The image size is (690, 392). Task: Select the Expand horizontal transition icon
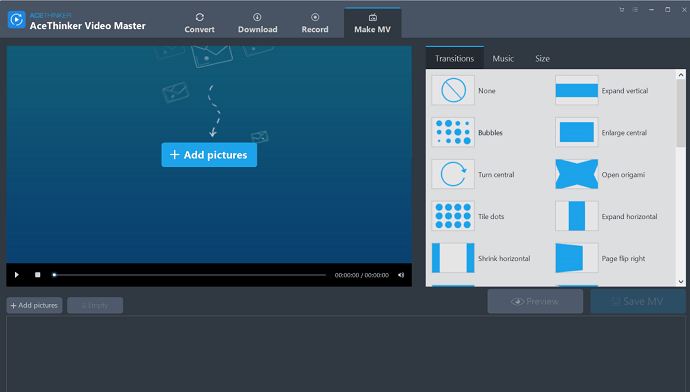coord(576,216)
